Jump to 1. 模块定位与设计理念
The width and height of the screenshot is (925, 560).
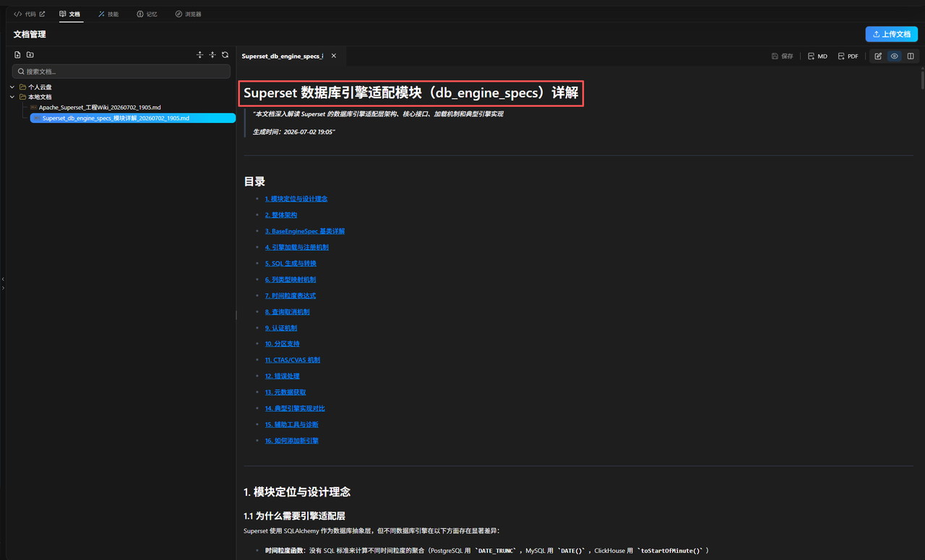(x=296, y=199)
